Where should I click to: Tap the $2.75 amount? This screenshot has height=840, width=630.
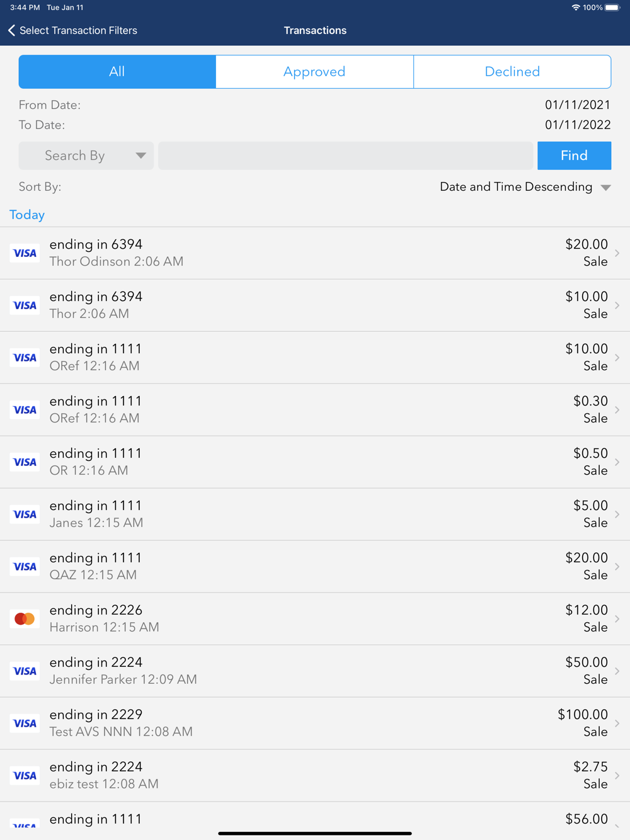tap(590, 767)
